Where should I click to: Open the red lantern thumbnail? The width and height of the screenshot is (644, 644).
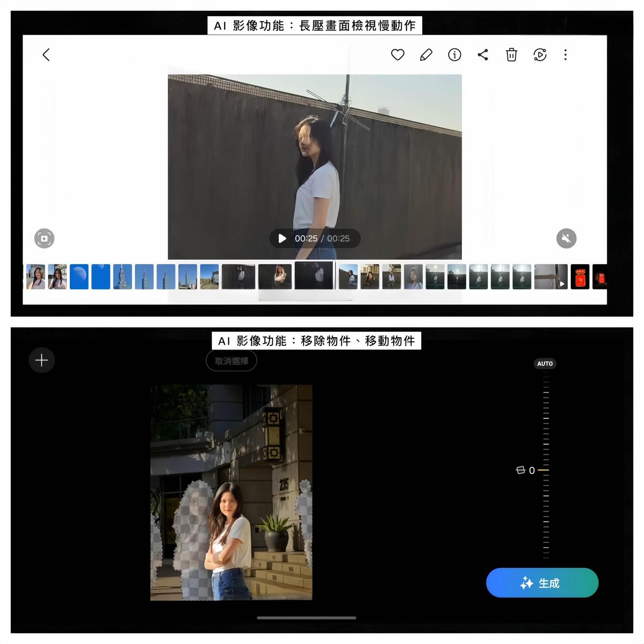580,277
